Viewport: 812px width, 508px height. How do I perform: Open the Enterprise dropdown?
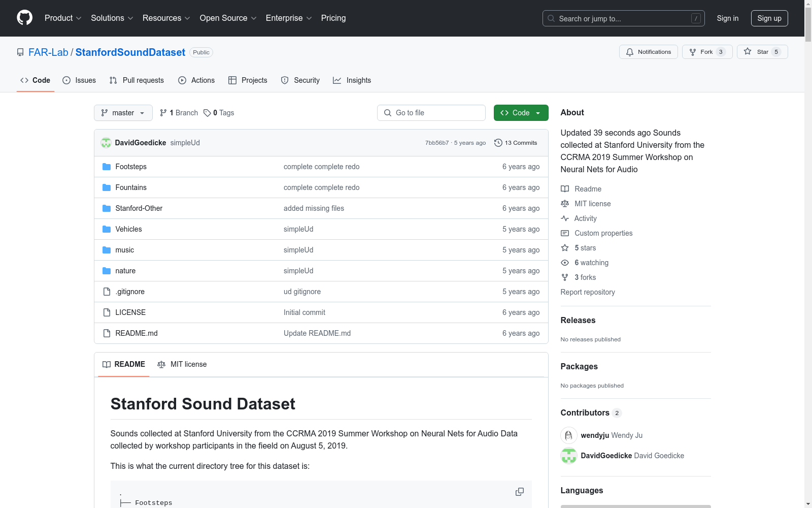[x=289, y=18]
